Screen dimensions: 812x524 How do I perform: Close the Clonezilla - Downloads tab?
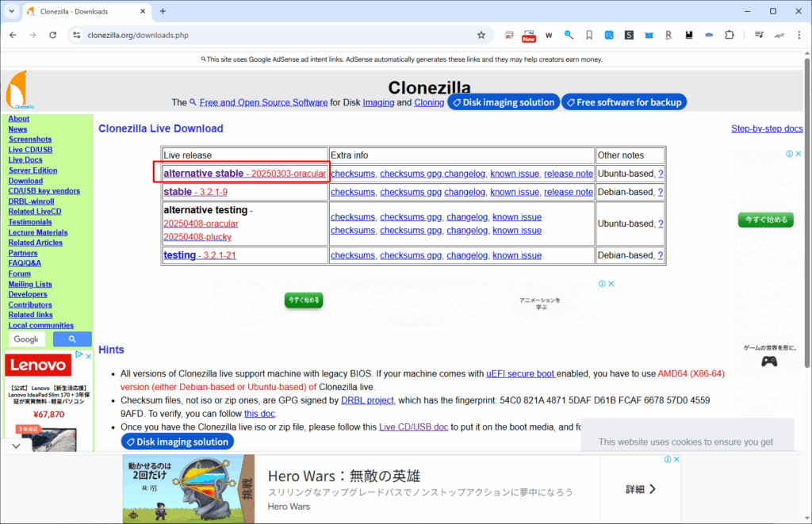pos(143,11)
